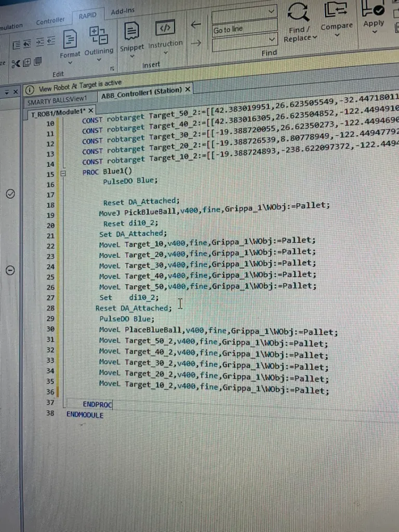Image resolution: width=399 pixels, height=532 pixels.
Task: Click line number 17 in the gutter
Action: click(50, 195)
